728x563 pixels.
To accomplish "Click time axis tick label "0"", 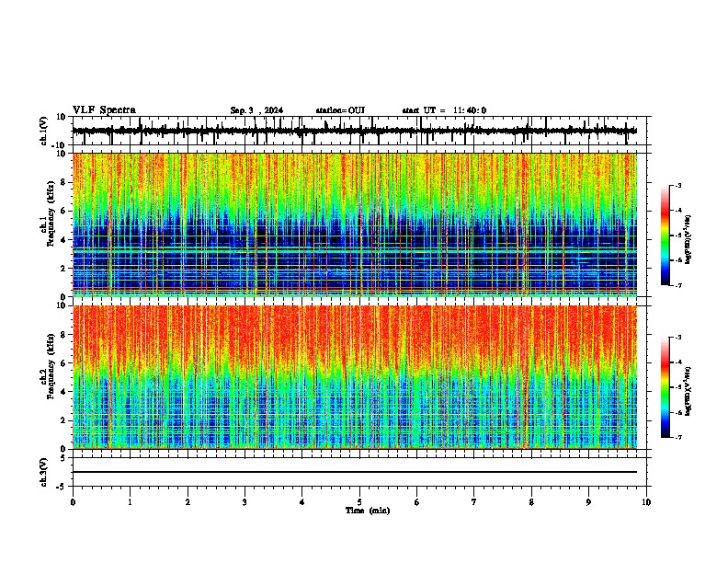I will (x=73, y=502).
